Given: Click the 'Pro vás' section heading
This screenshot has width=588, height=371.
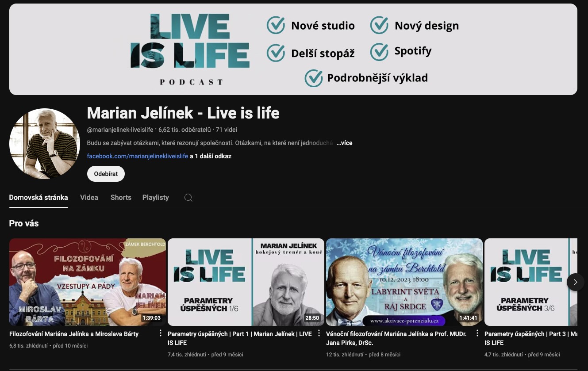Looking at the screenshot, I should click(24, 223).
